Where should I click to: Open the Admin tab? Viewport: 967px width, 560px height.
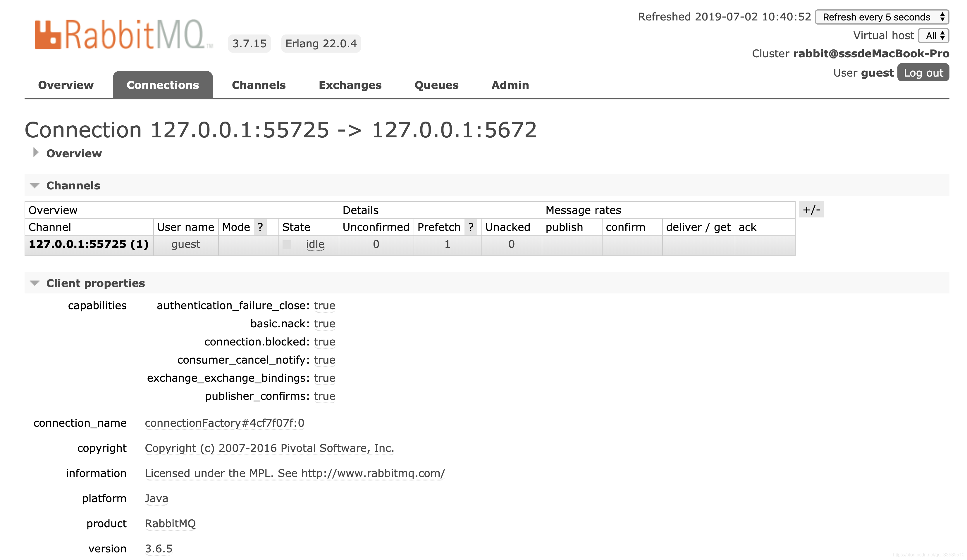coord(510,85)
